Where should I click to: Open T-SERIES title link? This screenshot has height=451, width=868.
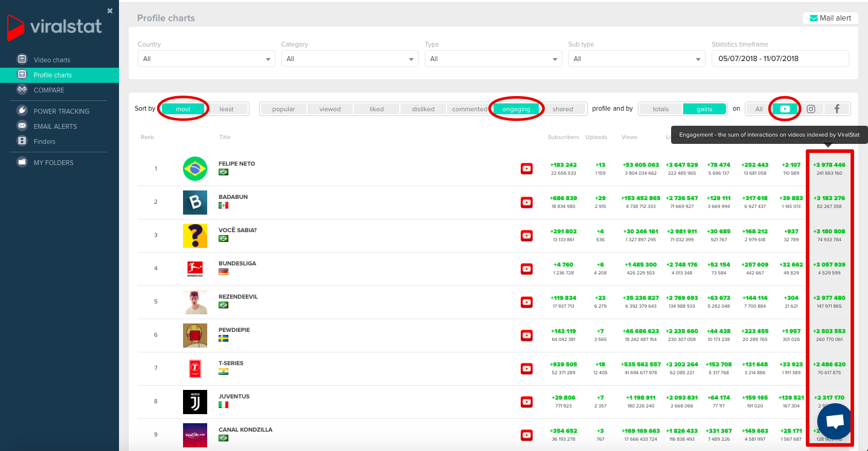coord(231,363)
